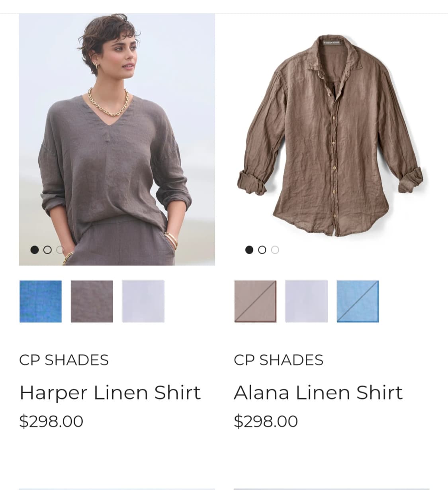Show first image dot on Harper shirt
The image size is (448, 490).
point(35,250)
